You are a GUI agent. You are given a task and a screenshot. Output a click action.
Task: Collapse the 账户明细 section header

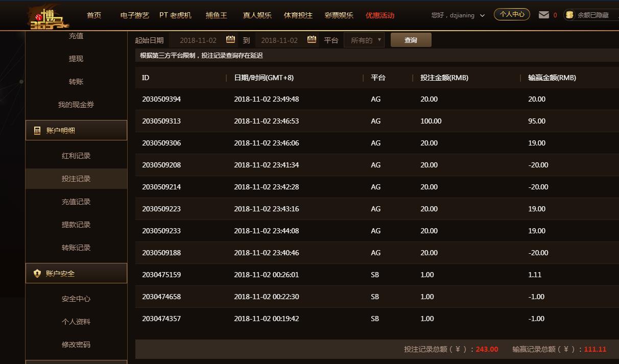tap(76, 131)
